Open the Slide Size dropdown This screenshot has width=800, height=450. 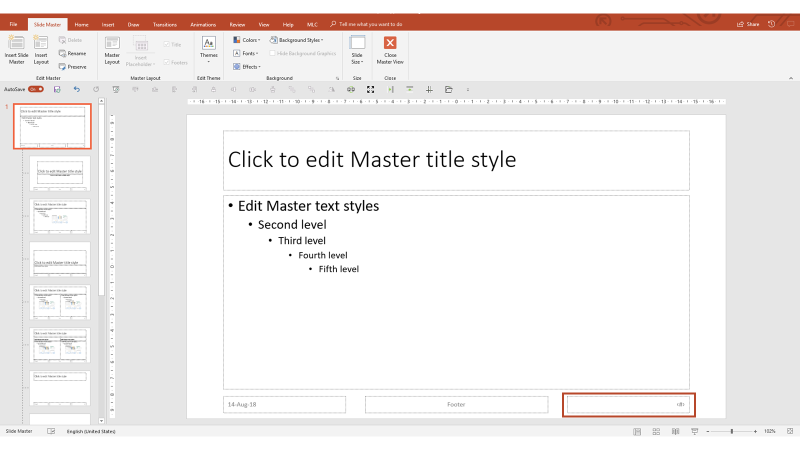coord(357,49)
